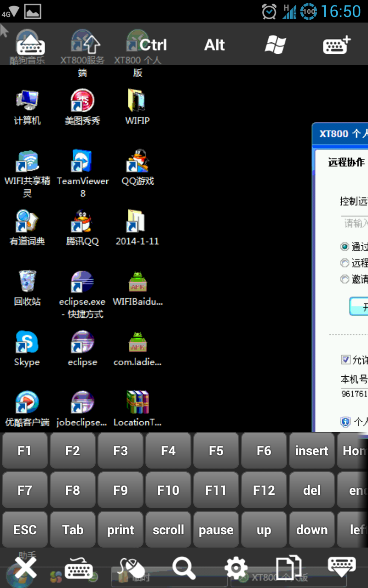Select eclipse.exe - 快捷方式 shortcut
This screenshot has width=368, height=588.
pyautogui.click(x=82, y=294)
